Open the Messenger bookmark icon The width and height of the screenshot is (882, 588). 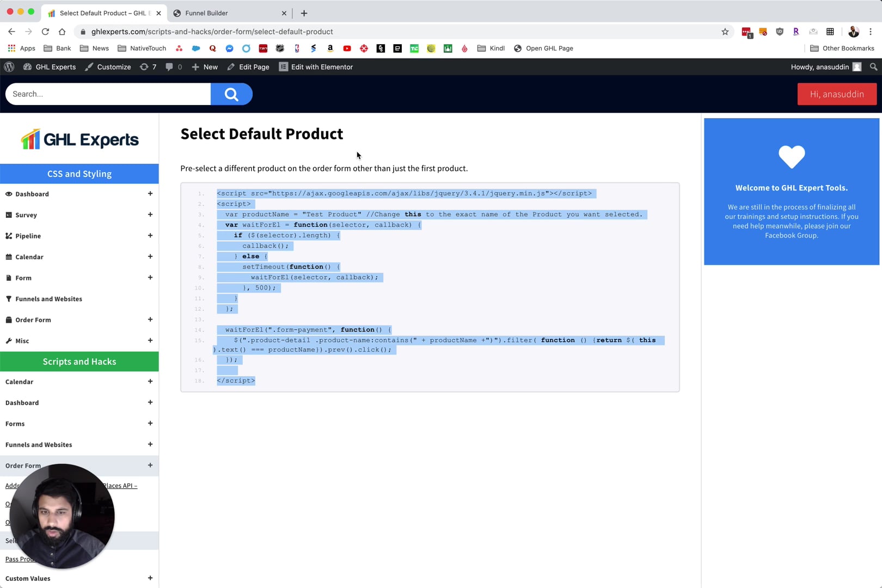229,48
